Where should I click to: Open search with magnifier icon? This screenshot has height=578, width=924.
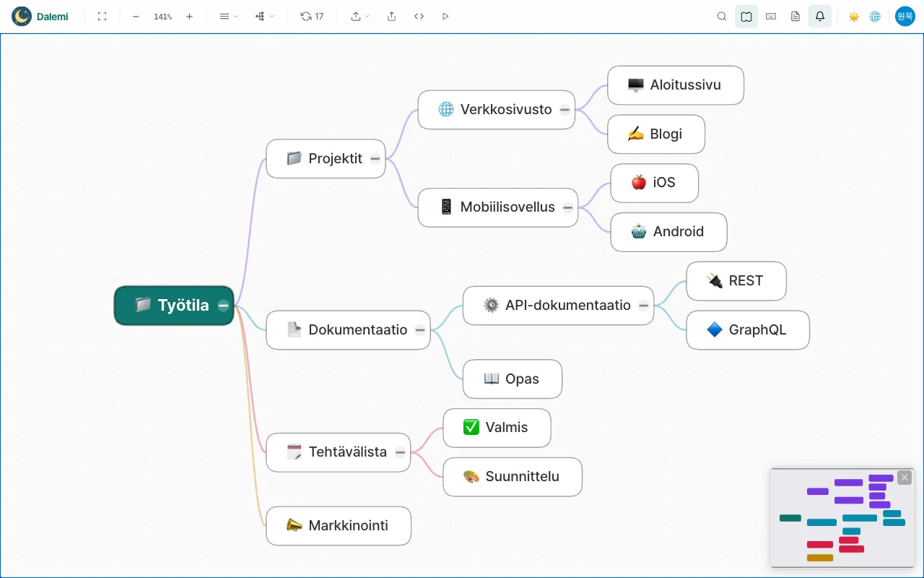[722, 16]
